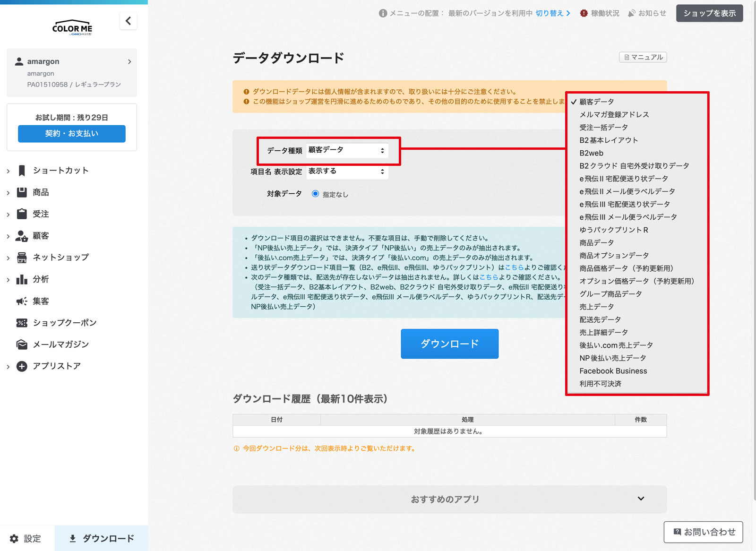
Task: Expand the 分析 menu arrow
Action: (8, 280)
